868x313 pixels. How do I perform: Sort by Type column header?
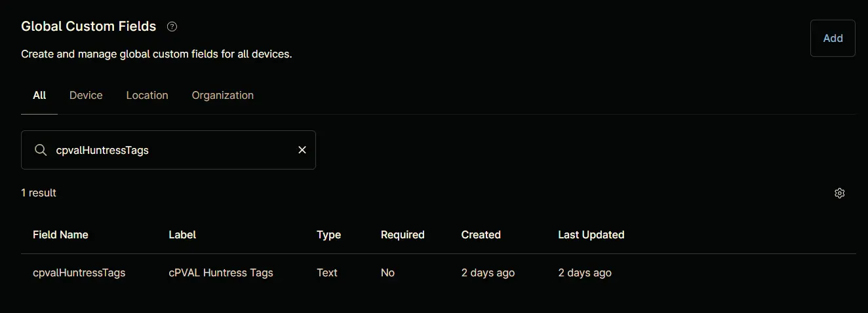coord(328,234)
